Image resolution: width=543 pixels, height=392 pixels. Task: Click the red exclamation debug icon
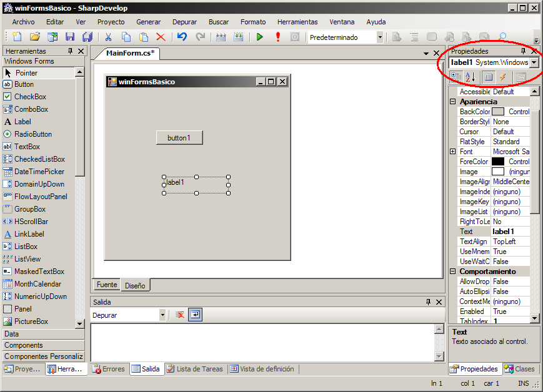click(277, 37)
